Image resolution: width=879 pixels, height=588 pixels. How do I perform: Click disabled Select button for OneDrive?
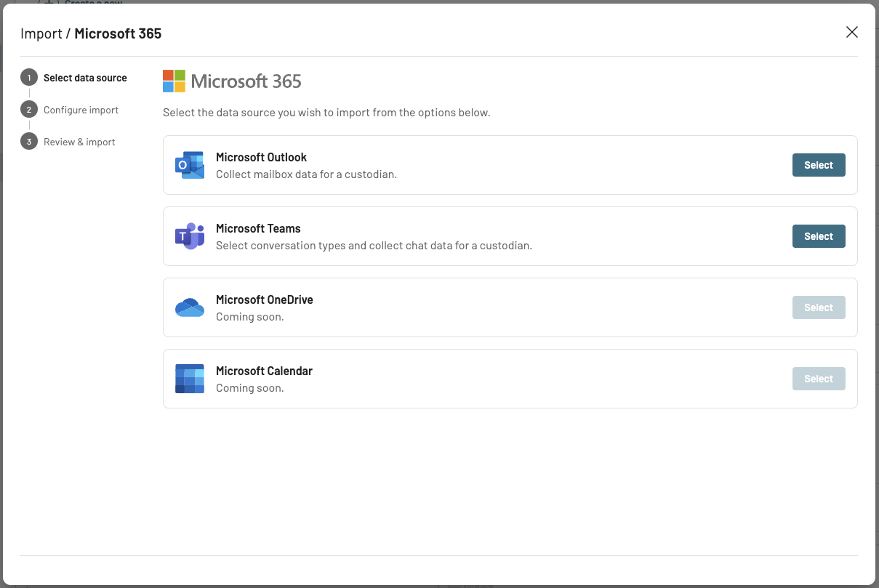pos(819,307)
